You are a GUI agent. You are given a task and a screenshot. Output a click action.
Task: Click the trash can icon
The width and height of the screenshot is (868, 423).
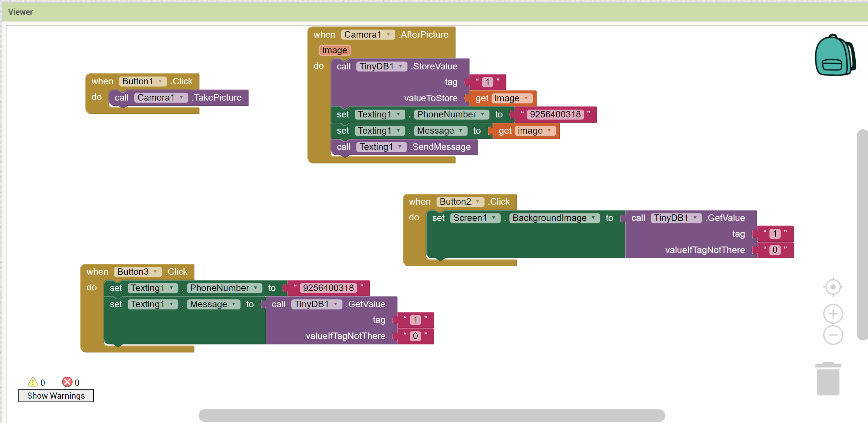click(x=827, y=379)
